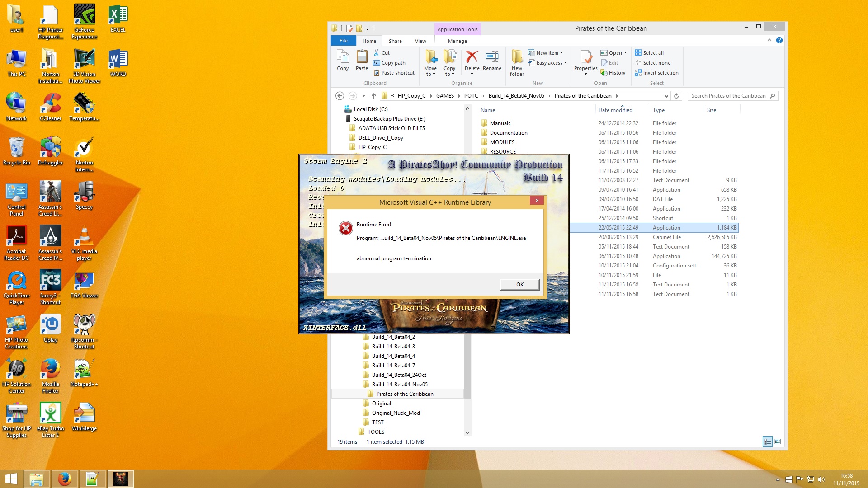Open the File tab
868x488 pixels.
click(344, 41)
